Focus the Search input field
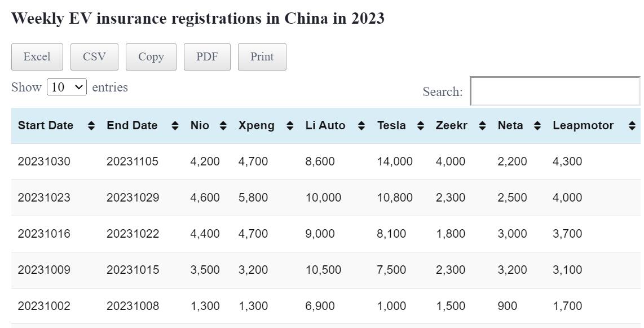The image size is (644, 328). click(x=554, y=91)
